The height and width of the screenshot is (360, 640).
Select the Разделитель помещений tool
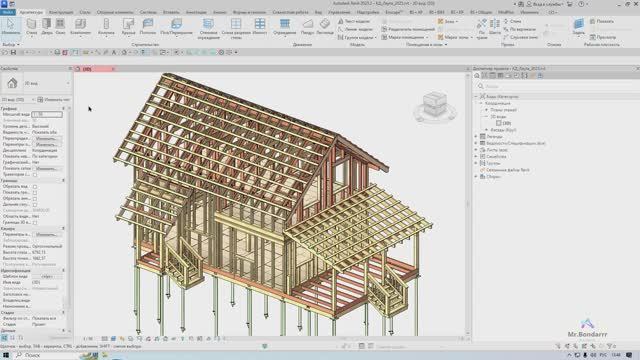click(x=408, y=29)
